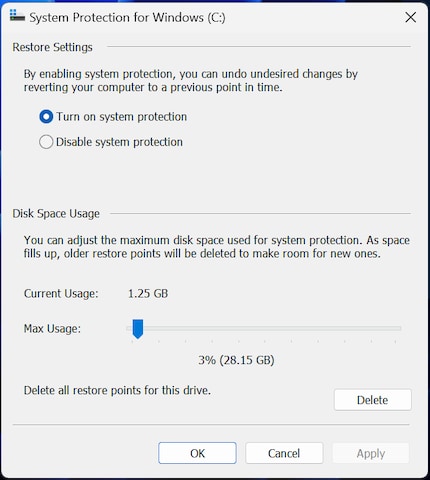Click the Max Usage label
Viewport: 430px width, 480px height.
point(52,329)
